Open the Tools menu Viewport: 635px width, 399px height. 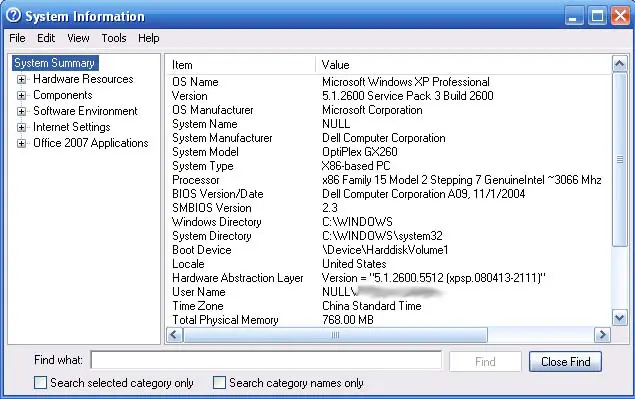click(x=114, y=38)
